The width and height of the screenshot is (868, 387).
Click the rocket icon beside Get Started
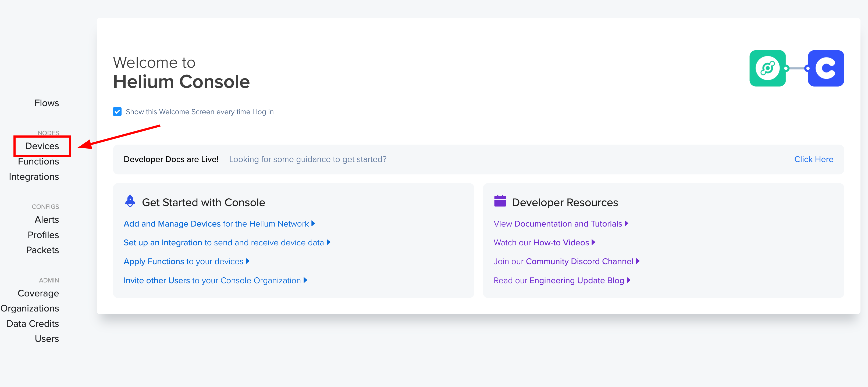point(130,201)
